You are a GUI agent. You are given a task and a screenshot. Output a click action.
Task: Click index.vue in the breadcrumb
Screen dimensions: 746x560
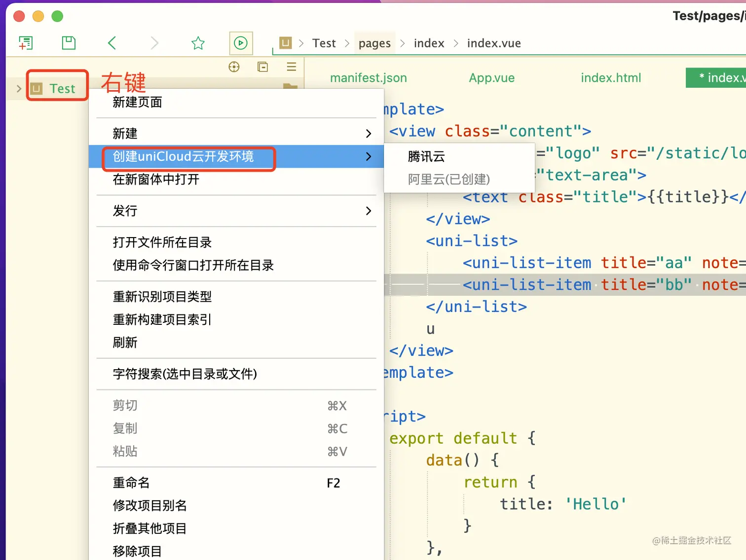coord(494,43)
